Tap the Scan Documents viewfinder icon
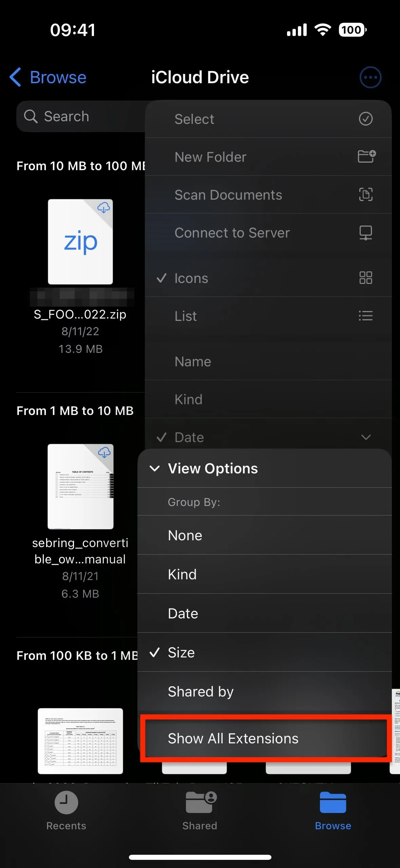 [x=366, y=195]
